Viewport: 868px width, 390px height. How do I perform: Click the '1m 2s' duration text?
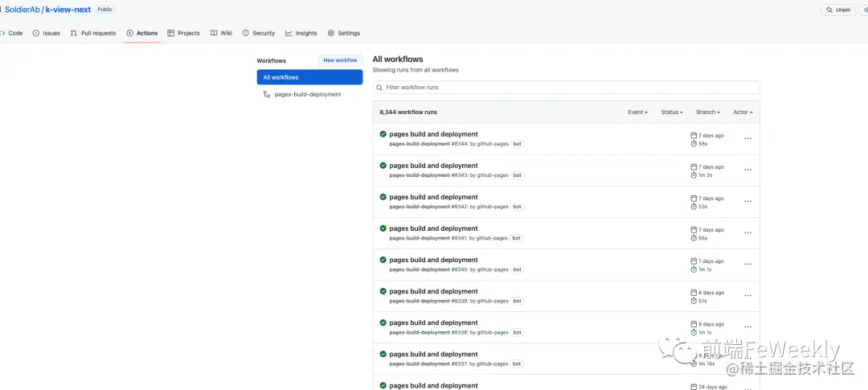tap(706, 175)
